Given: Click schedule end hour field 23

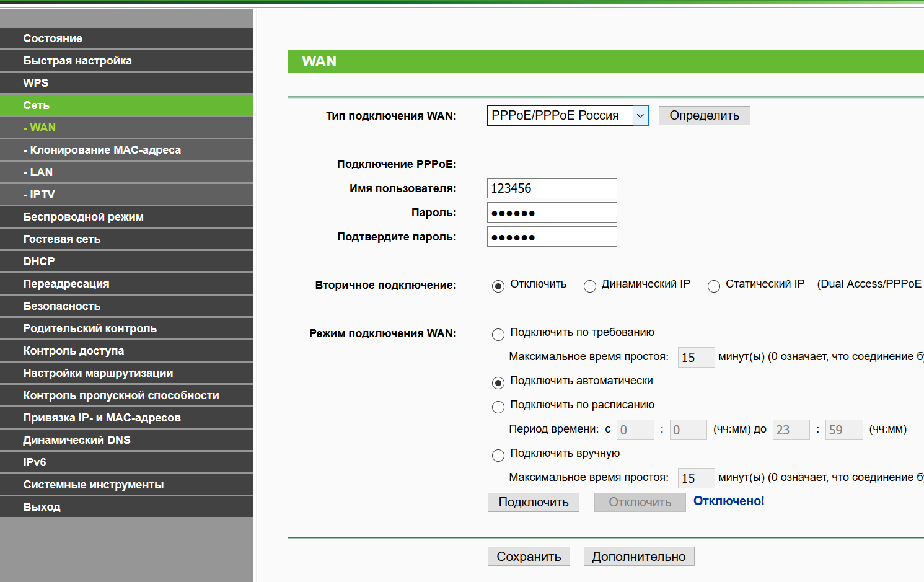Looking at the screenshot, I should 791,430.
